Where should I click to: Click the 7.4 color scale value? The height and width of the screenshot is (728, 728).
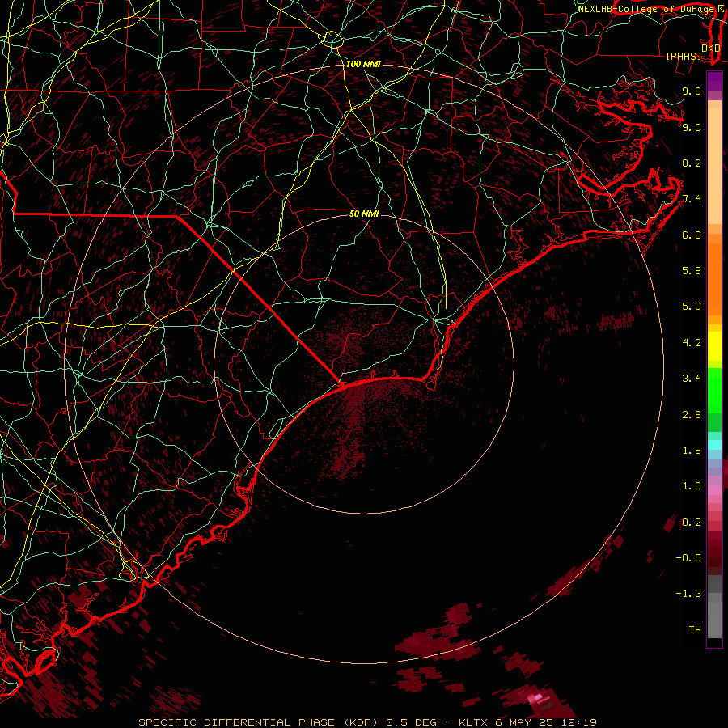[x=692, y=199]
